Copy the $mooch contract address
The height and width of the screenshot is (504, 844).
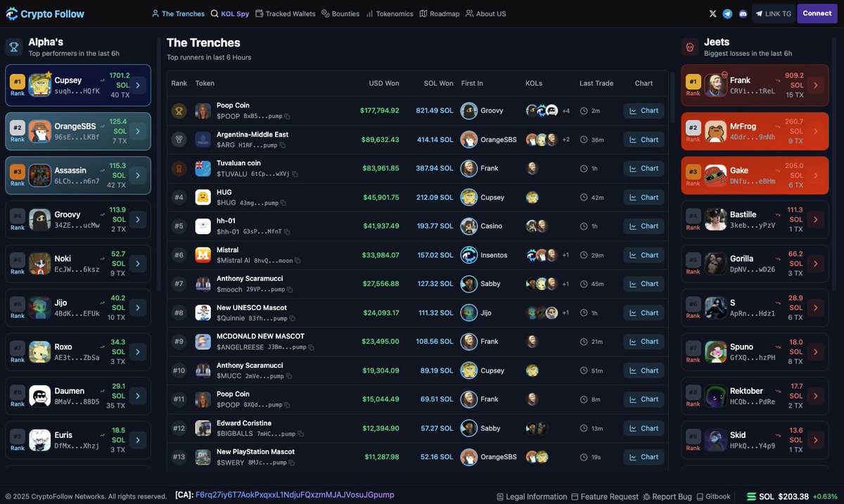click(290, 290)
